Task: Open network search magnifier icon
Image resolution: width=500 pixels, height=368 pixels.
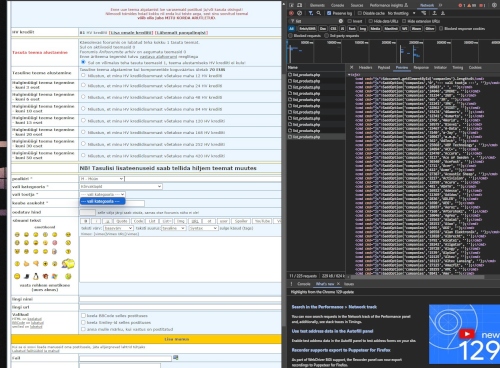Action: (319, 13)
